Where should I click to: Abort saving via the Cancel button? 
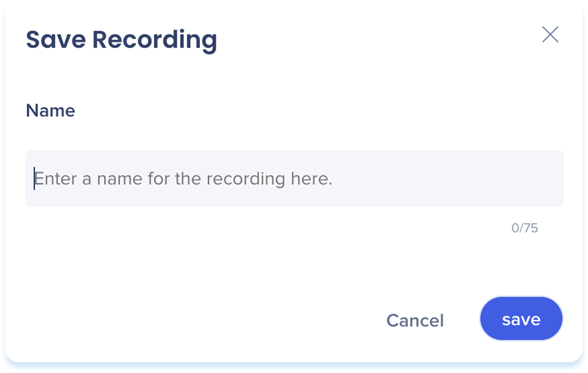tap(415, 320)
